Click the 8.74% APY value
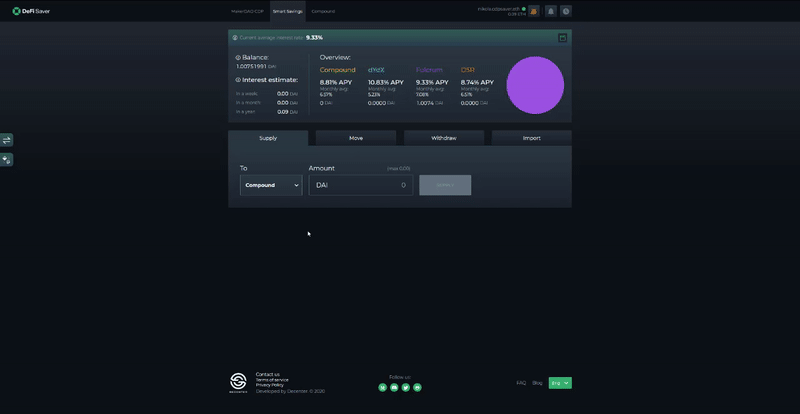800x414 pixels. pos(477,82)
